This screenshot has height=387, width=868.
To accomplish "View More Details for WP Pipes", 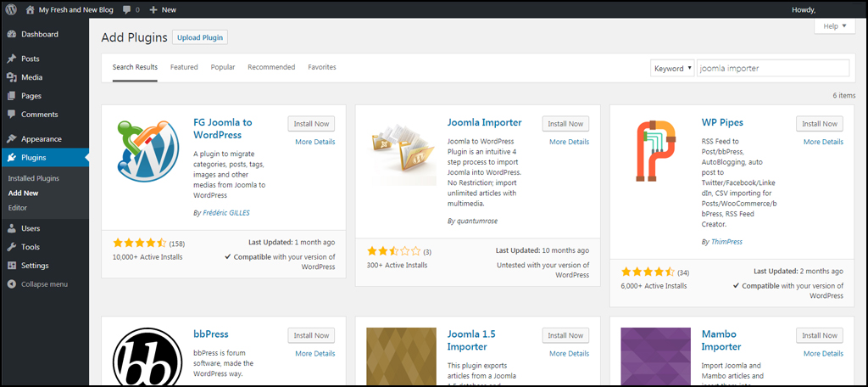I will [x=823, y=142].
